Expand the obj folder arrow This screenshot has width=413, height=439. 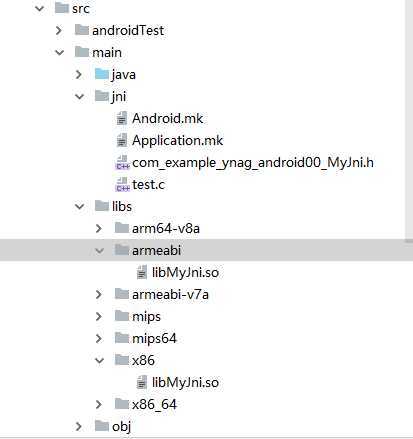(x=79, y=426)
